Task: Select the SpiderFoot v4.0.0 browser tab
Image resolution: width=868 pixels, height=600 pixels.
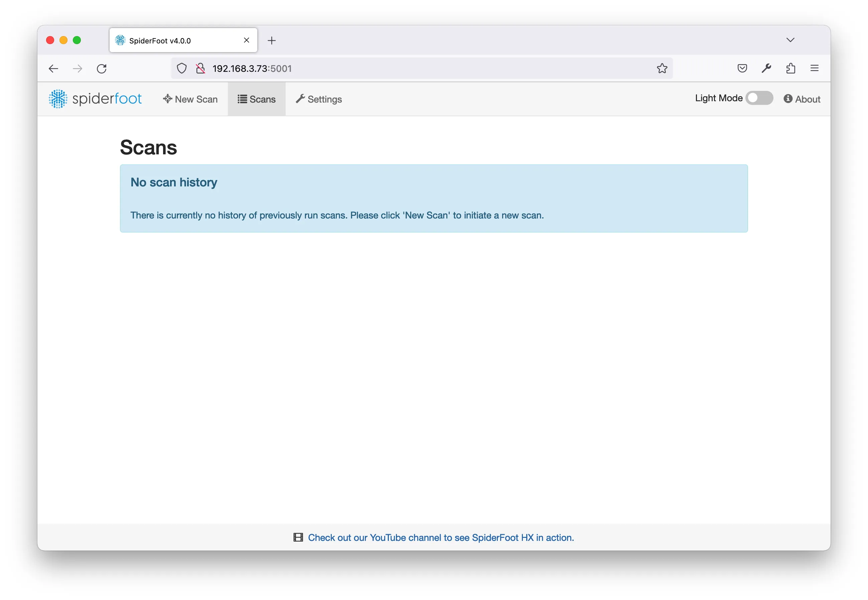Action: coord(183,40)
